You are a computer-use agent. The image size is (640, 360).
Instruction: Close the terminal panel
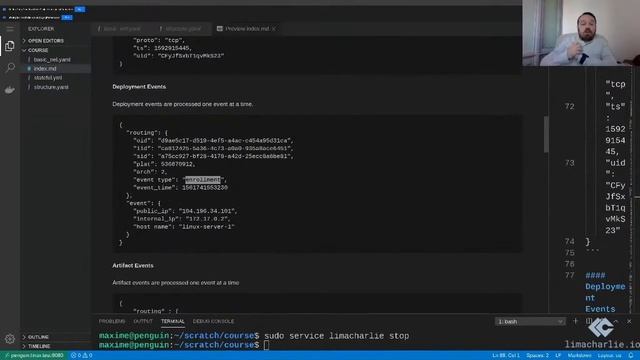click(x=629, y=321)
